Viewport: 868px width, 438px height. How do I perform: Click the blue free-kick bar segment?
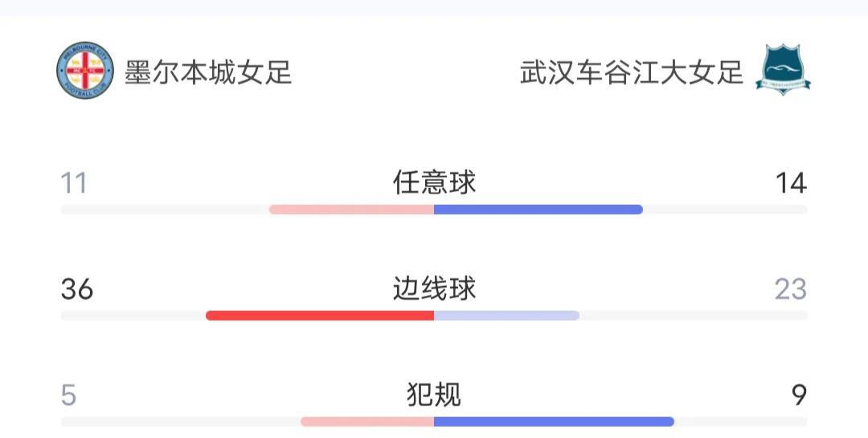coord(538,209)
